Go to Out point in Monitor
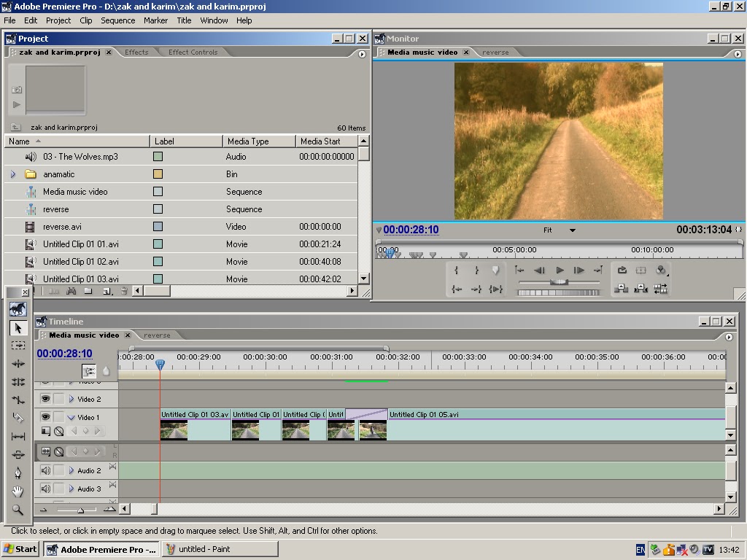This screenshot has height=560, width=747. pyautogui.click(x=476, y=289)
